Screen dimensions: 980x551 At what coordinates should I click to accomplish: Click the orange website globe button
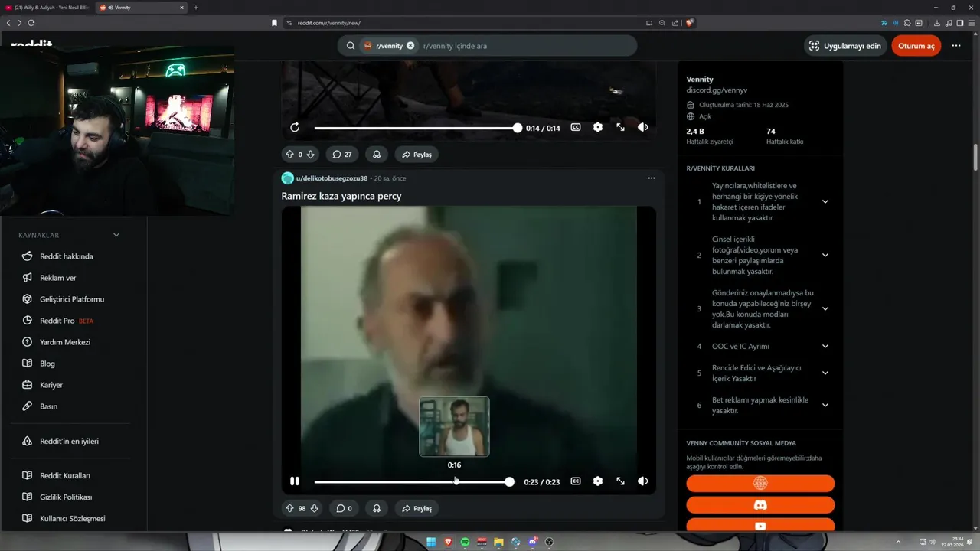760,483
